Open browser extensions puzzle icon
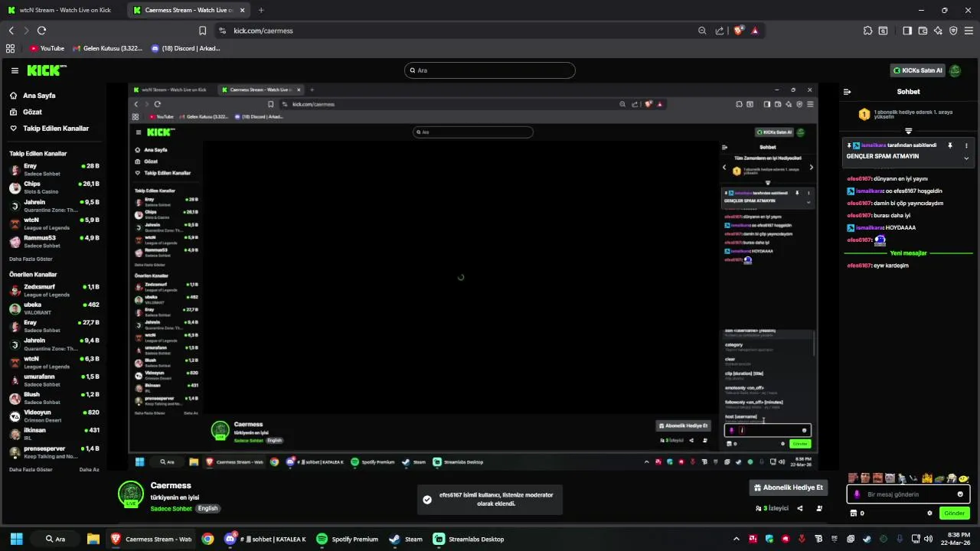Screen dimensions: 980x551 867,31
